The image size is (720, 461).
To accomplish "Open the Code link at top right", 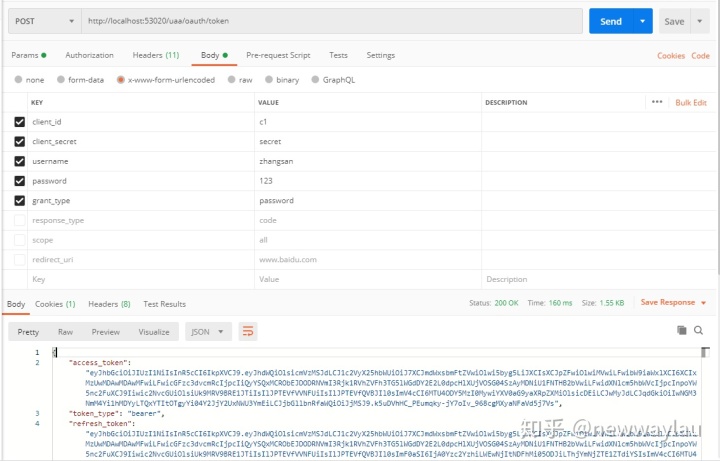I will click(x=700, y=56).
